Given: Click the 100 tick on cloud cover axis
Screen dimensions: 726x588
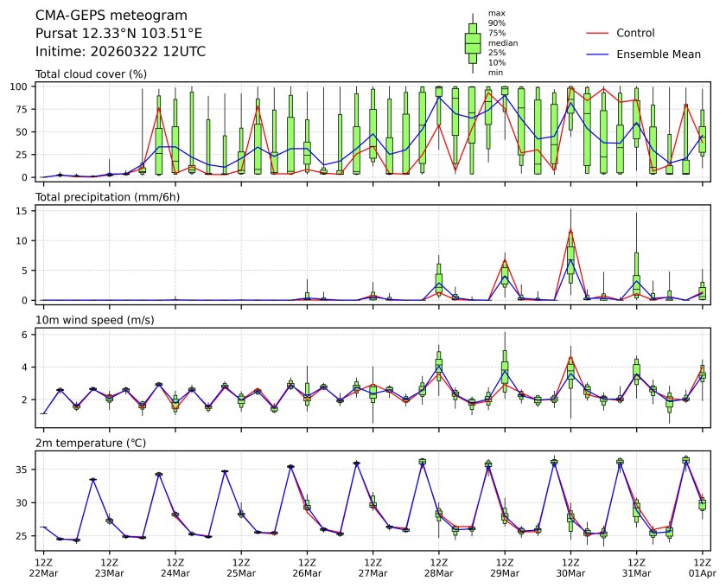Looking at the screenshot, I should pyautogui.click(x=21, y=86).
